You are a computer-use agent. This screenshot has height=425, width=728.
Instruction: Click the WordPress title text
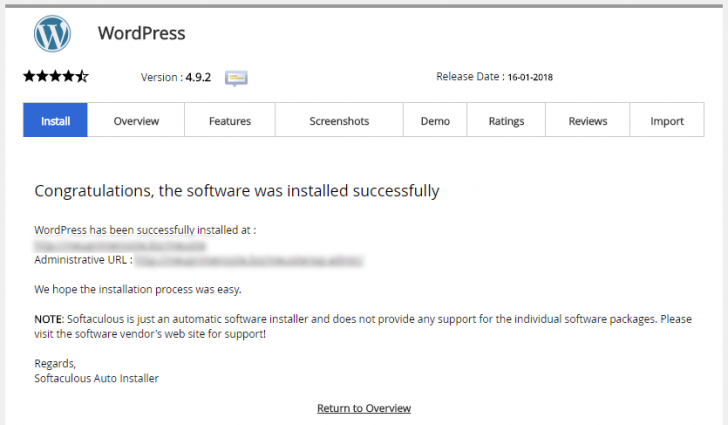point(141,33)
